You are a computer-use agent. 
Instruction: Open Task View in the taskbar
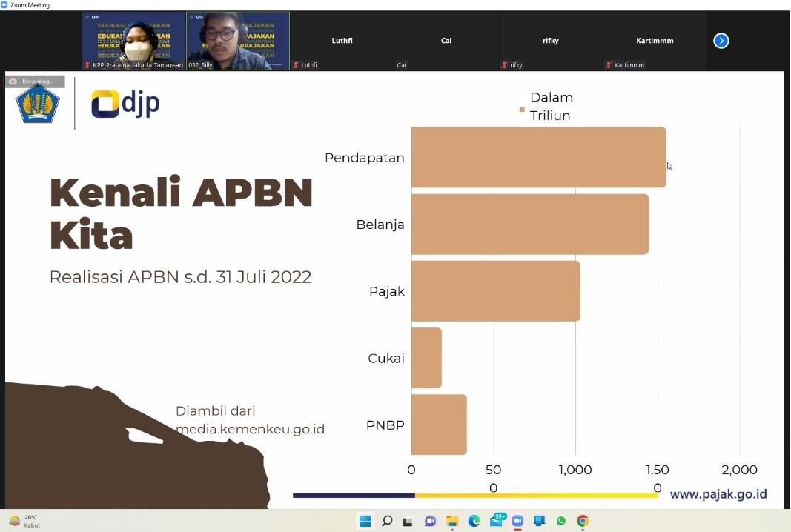408,521
